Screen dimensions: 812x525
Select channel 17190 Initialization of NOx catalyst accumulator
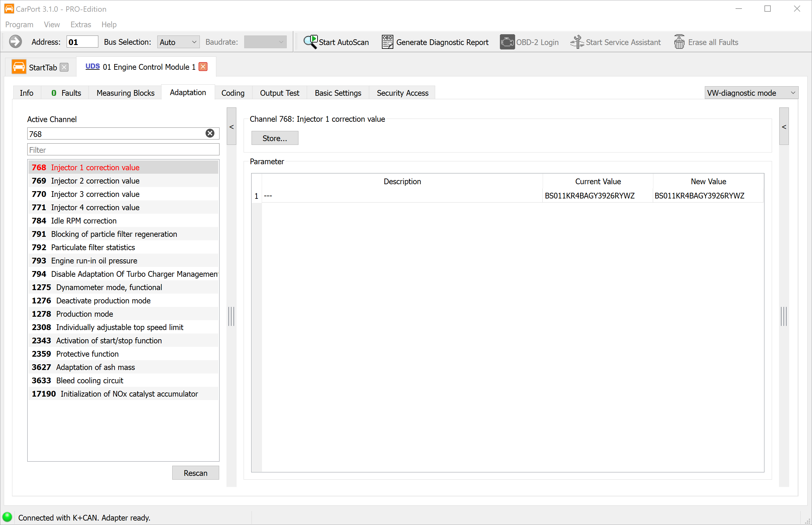(123, 393)
